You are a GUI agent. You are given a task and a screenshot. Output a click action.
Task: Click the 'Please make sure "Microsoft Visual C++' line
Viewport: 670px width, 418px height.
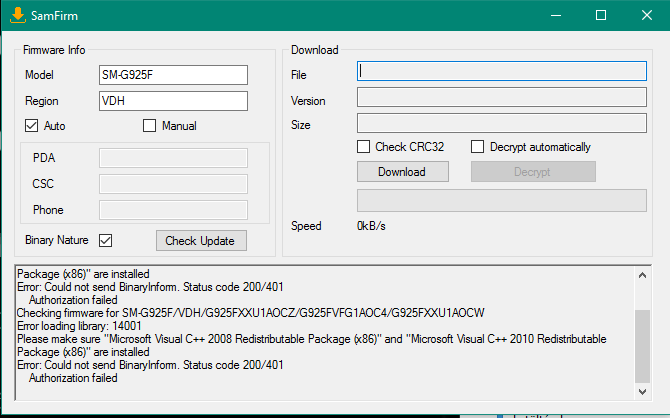click(311, 339)
